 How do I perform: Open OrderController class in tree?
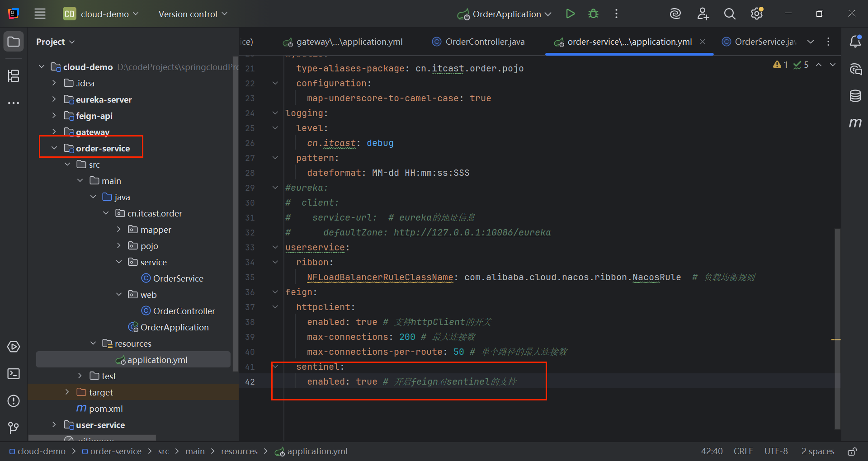pyautogui.click(x=178, y=311)
